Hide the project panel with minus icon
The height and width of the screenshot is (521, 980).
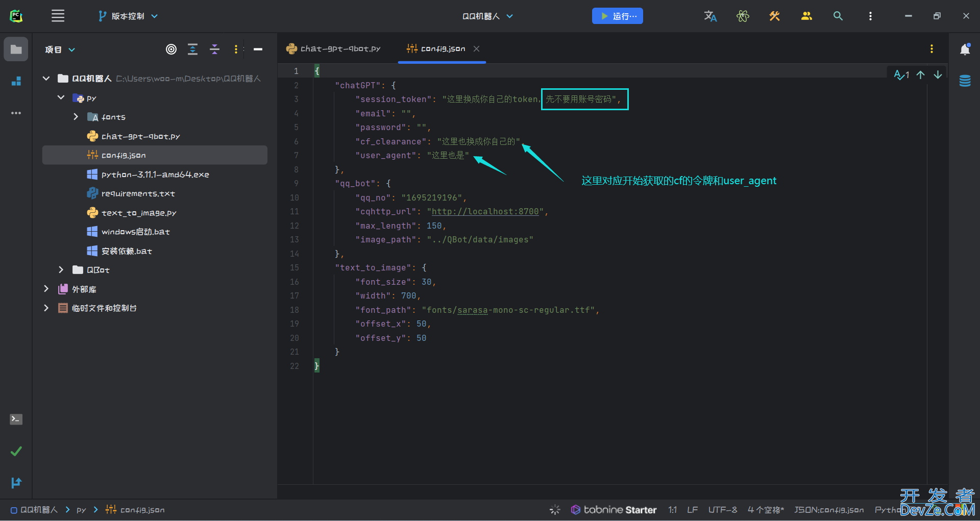pos(258,49)
